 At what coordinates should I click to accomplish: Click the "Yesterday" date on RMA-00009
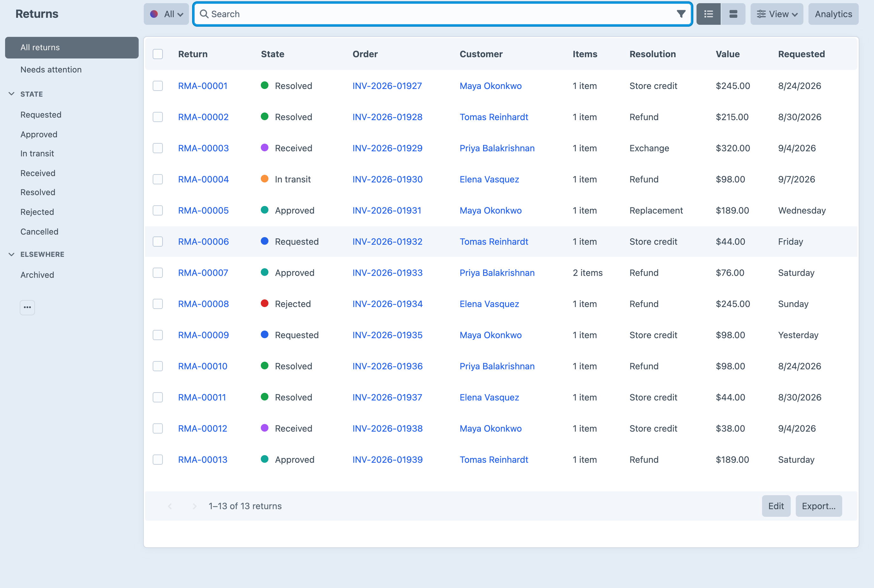pos(798,335)
